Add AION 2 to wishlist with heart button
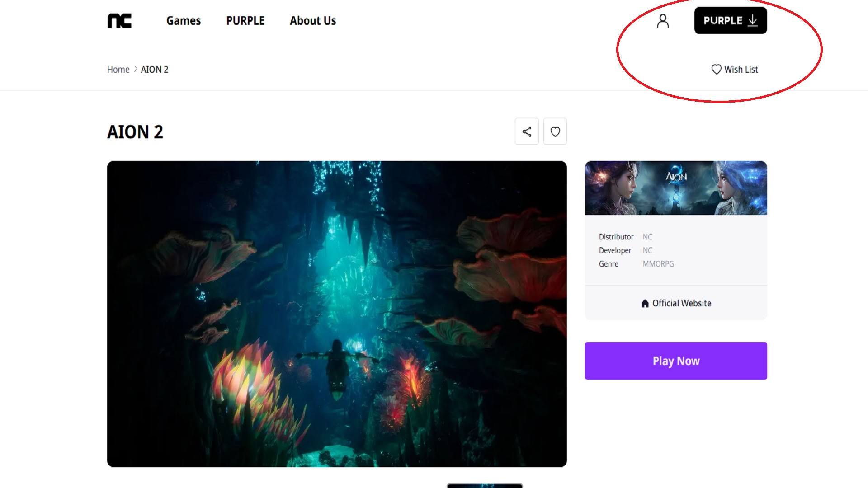This screenshot has height=488, width=868. coord(555,131)
